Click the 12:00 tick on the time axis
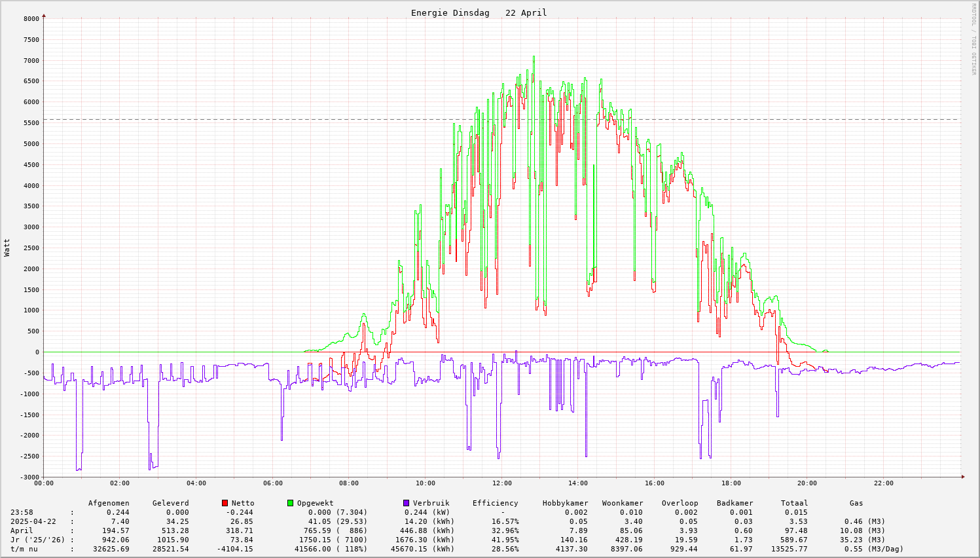The height and width of the screenshot is (558, 980). [501, 483]
